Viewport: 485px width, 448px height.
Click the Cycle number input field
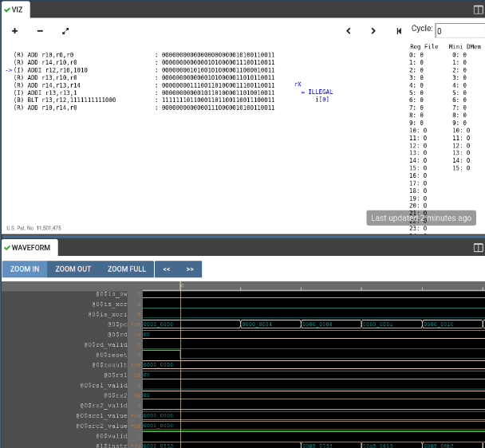(x=459, y=31)
